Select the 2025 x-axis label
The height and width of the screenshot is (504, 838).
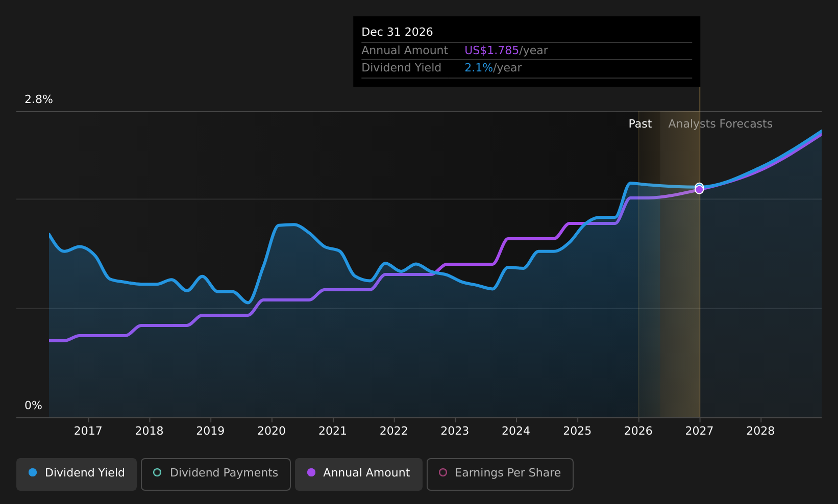[577, 431]
